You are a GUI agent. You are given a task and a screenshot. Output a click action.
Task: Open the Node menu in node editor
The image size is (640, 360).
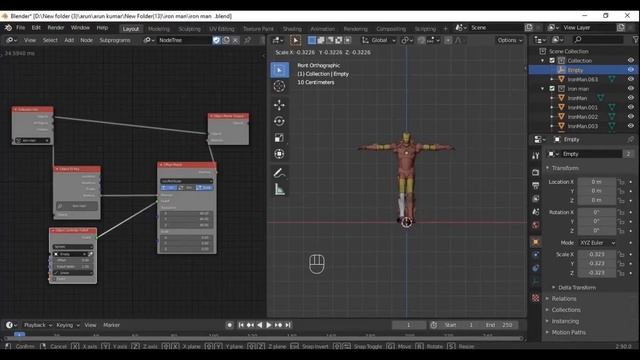coord(86,40)
